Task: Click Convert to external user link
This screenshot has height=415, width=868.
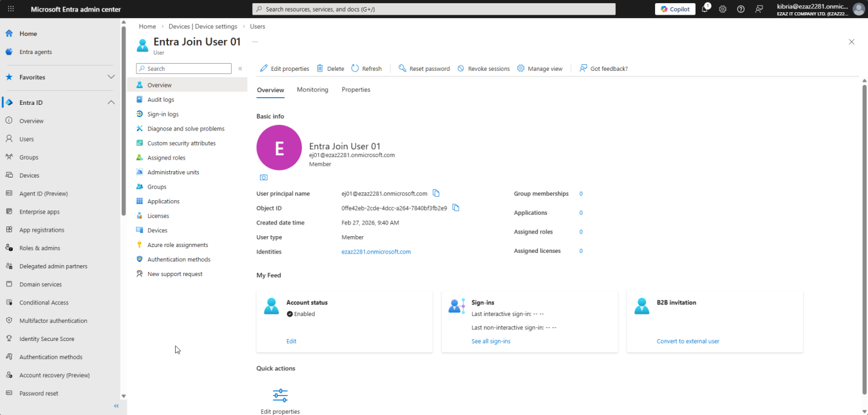Action: tap(688, 341)
